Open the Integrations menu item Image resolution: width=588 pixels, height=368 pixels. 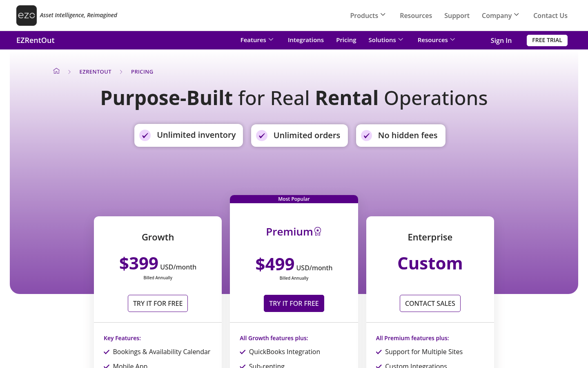[306, 40]
